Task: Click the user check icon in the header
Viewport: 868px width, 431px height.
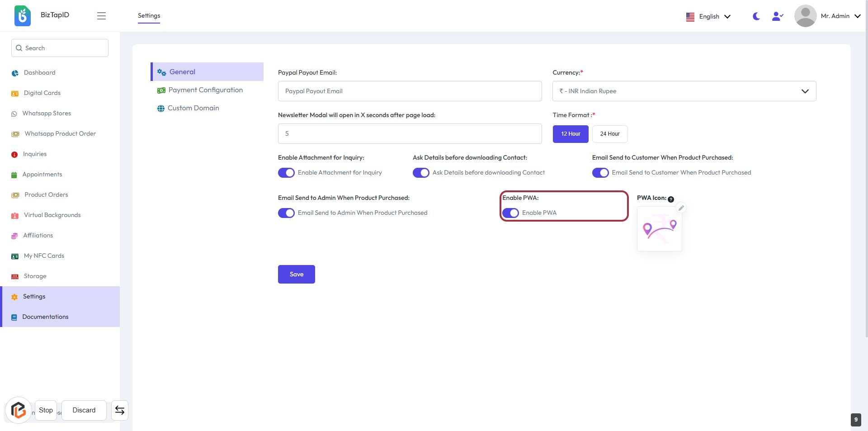Action: [777, 16]
